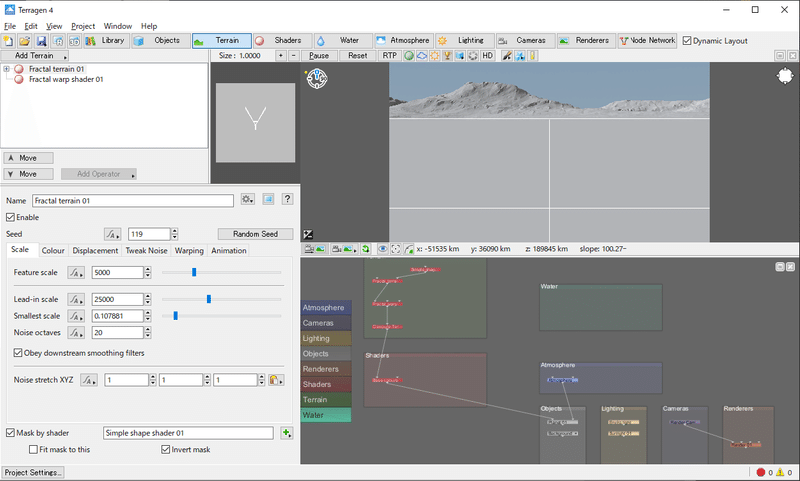Click the lower Move down button
Image resolution: width=800 pixels, height=481 pixels.
coord(29,174)
